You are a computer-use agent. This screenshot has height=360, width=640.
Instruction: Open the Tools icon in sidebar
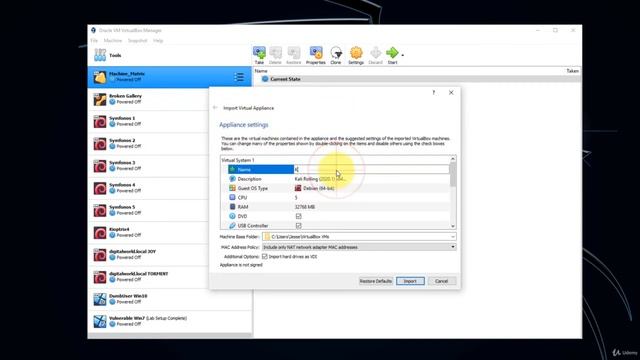(100, 55)
